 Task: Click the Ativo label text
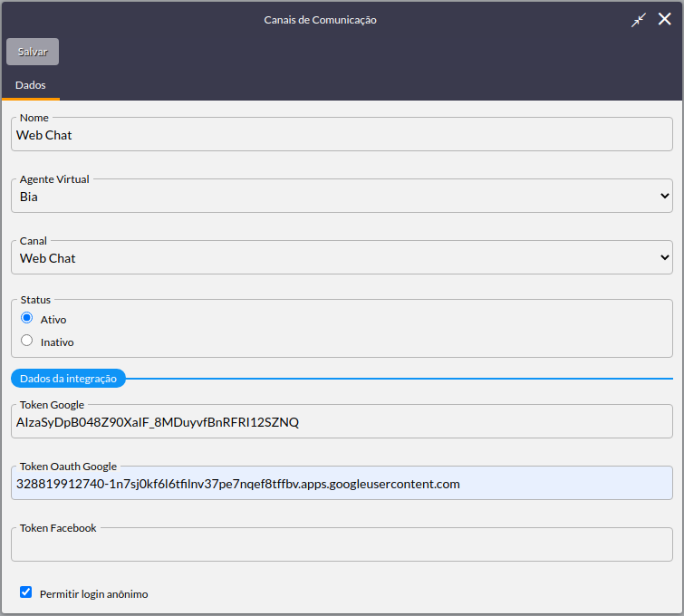click(x=53, y=320)
